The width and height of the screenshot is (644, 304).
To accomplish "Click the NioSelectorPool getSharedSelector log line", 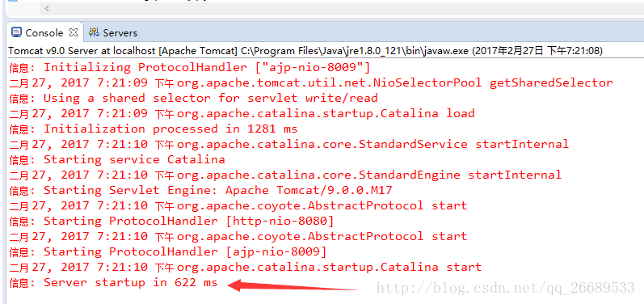I will [311, 82].
